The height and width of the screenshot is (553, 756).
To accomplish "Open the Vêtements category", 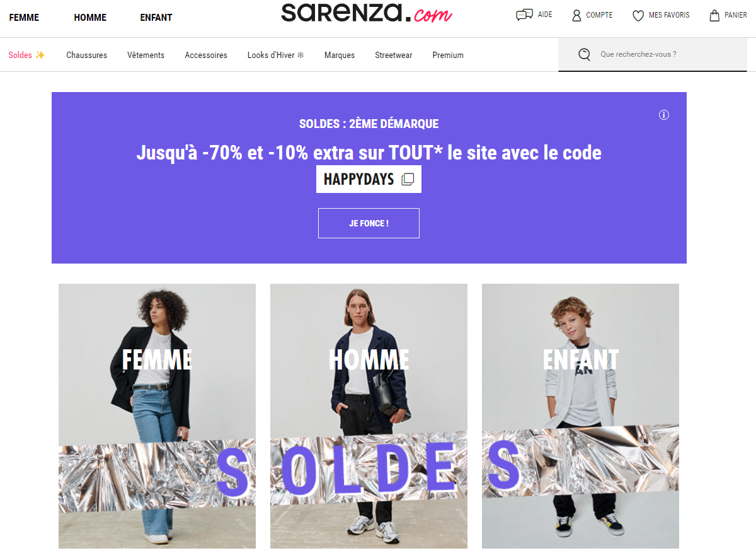I will 146,55.
